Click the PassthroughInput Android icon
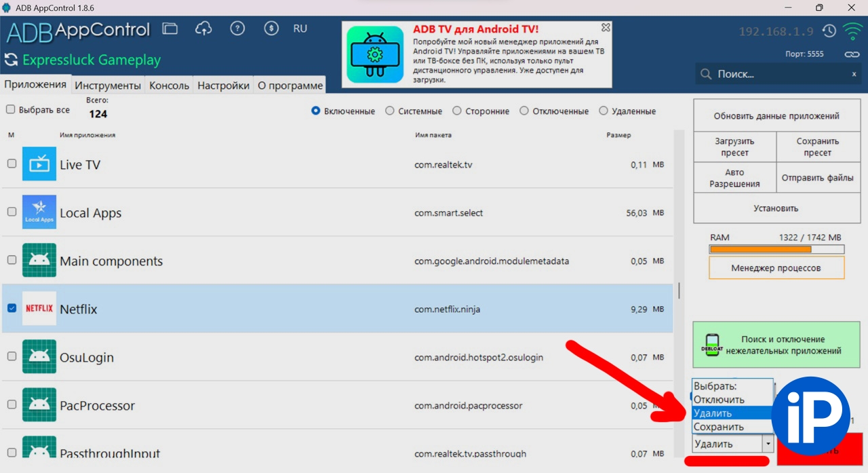Viewport: 868px width, 473px height. [39, 448]
